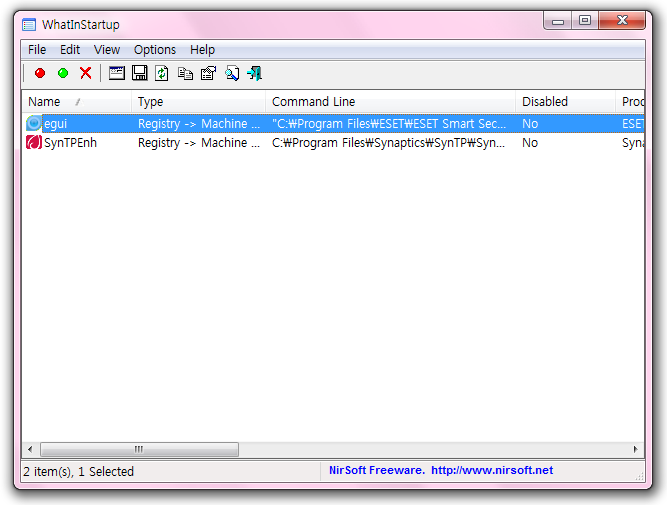Click the SynTPEnh row's Registry type cell
The height and width of the screenshot is (505, 667).
click(199, 143)
